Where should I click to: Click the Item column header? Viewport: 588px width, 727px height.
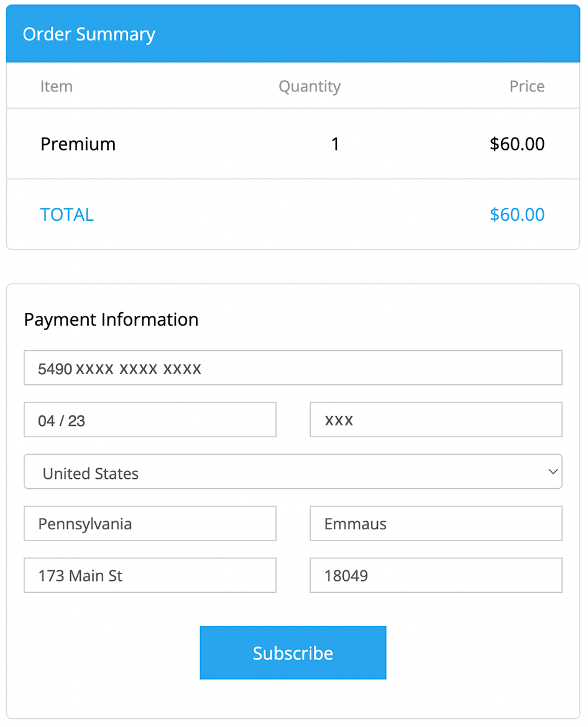[57, 86]
